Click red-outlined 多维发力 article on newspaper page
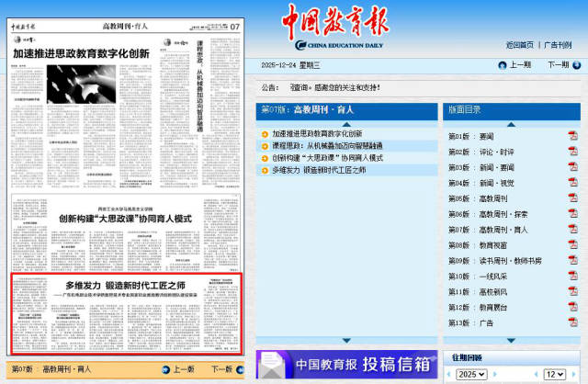This screenshot has height=384, width=588. pyautogui.click(x=124, y=312)
